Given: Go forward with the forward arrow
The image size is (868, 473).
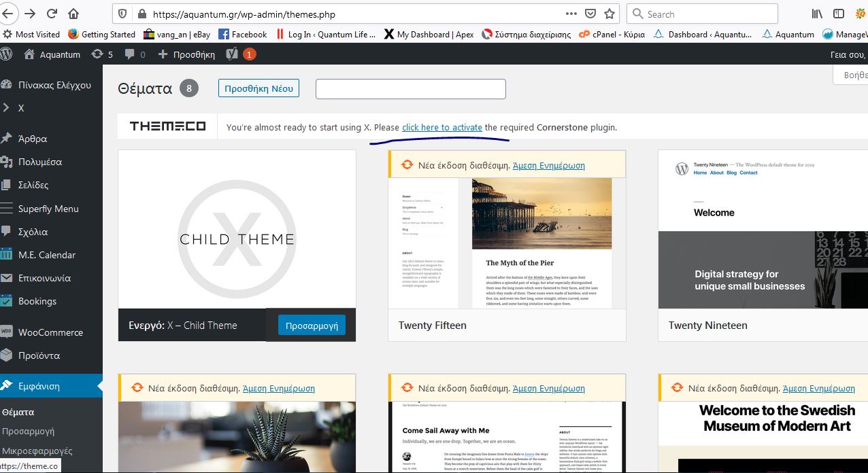Looking at the screenshot, I should point(30,14).
